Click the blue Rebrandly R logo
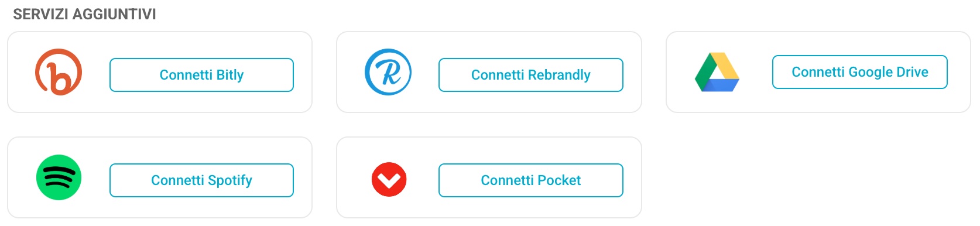 388,72
